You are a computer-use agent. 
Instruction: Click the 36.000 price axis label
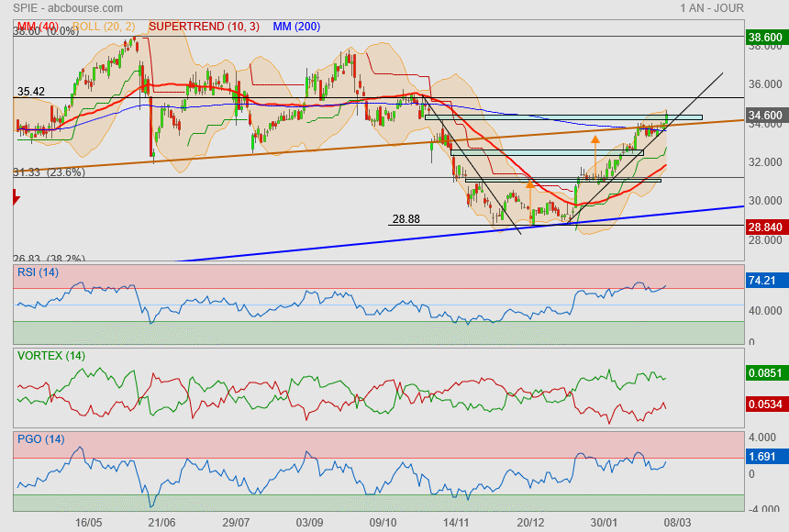(765, 84)
